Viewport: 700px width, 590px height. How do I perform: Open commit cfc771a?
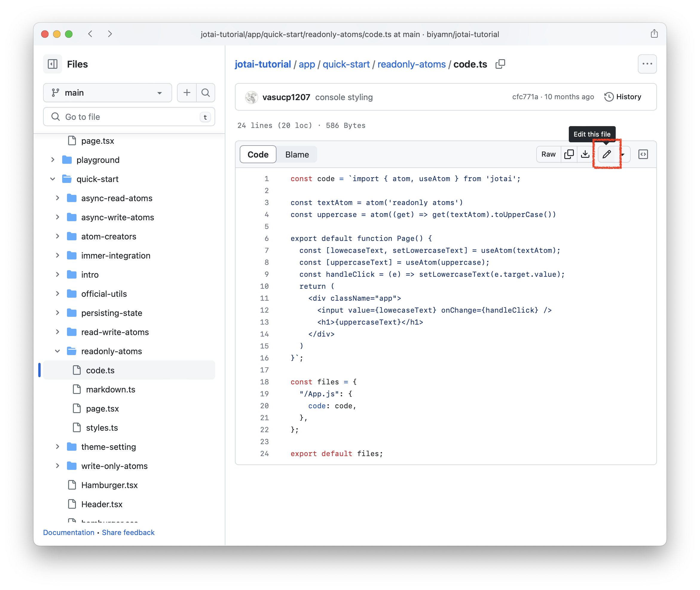[x=525, y=97]
